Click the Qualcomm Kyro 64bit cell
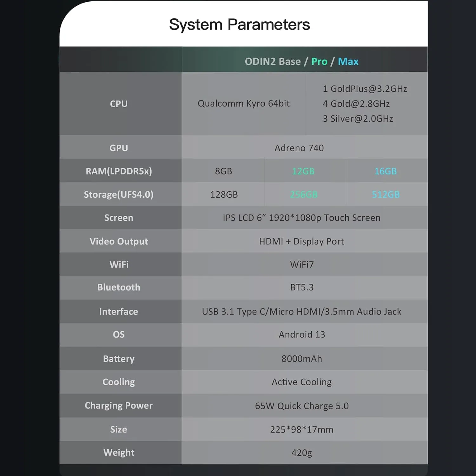Viewport: 476px width, 476px height. point(243,103)
